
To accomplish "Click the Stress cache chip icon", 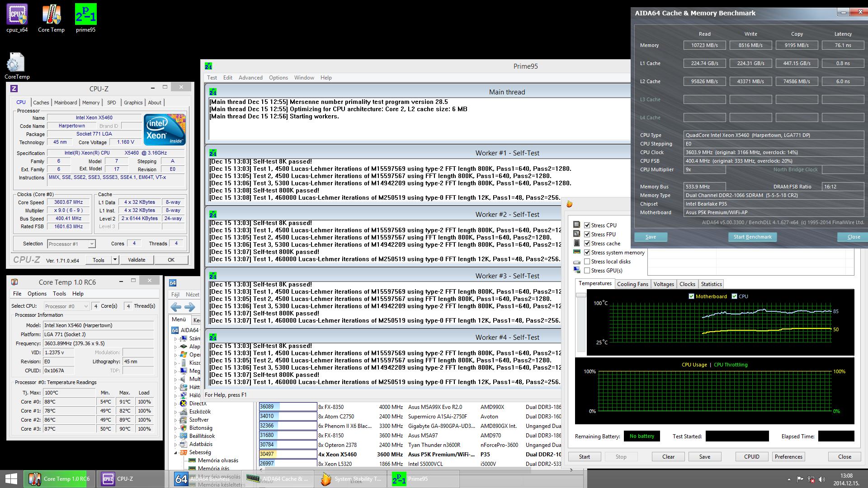I will point(576,243).
